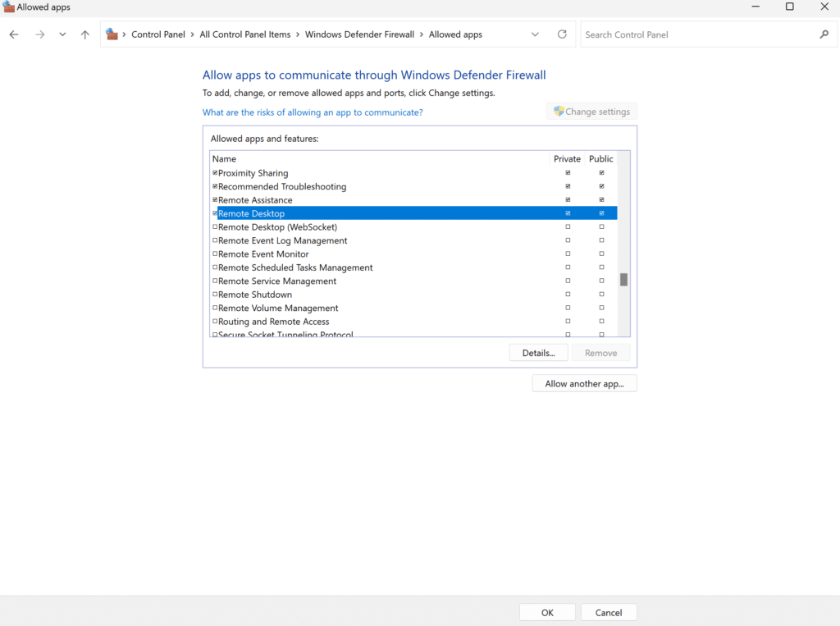Uncheck the Proximity Sharing public checkbox
The width and height of the screenshot is (840, 626).
click(601, 172)
